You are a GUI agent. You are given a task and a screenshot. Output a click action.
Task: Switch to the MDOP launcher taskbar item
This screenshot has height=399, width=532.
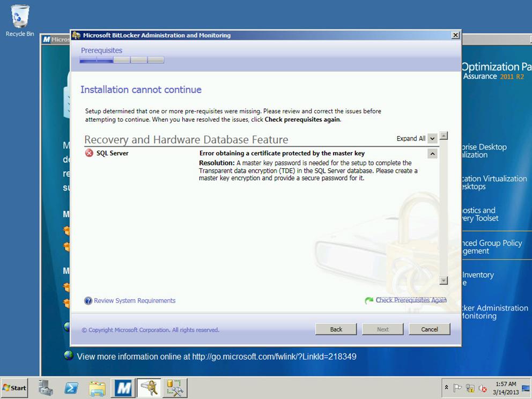(x=123, y=387)
